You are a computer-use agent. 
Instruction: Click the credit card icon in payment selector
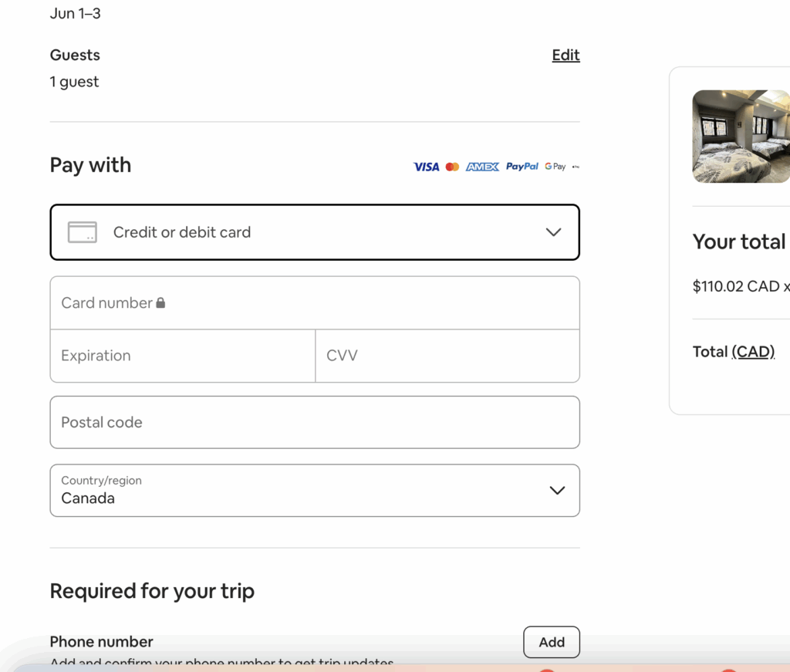pyautogui.click(x=83, y=231)
